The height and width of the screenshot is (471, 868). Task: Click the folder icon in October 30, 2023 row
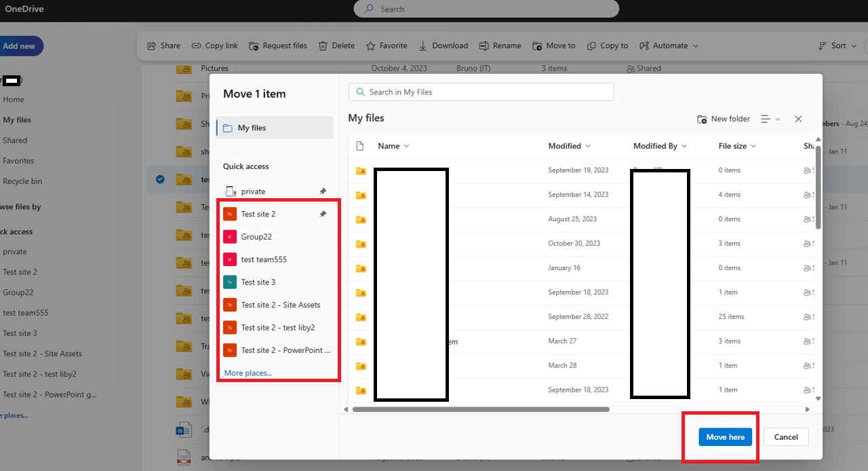361,244
